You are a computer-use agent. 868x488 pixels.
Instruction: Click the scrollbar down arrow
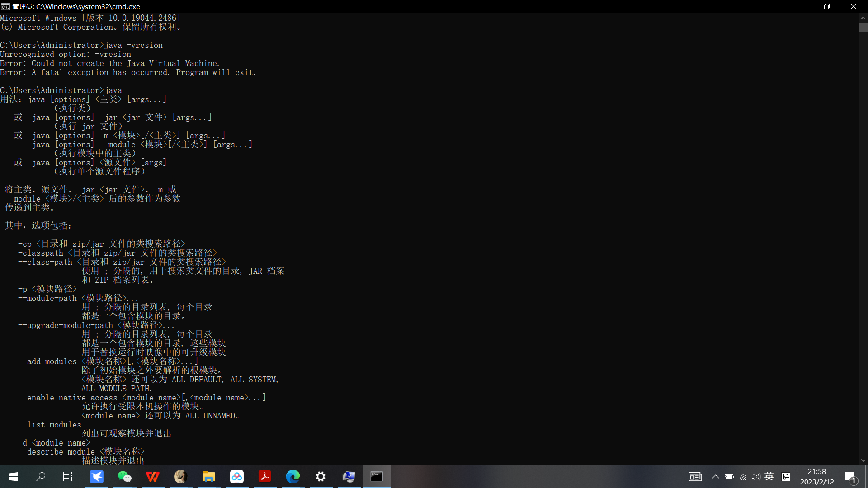(x=863, y=460)
